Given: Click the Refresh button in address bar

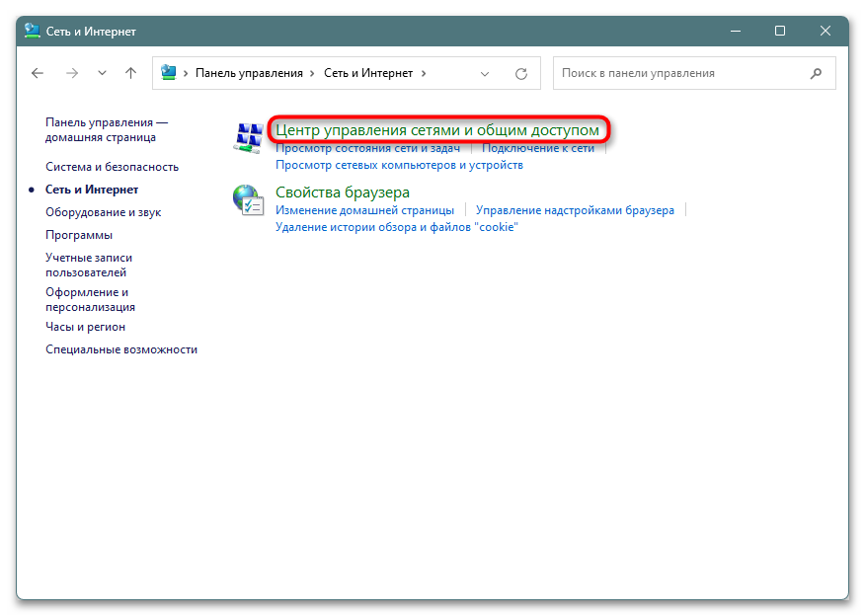Looking at the screenshot, I should pyautogui.click(x=520, y=73).
